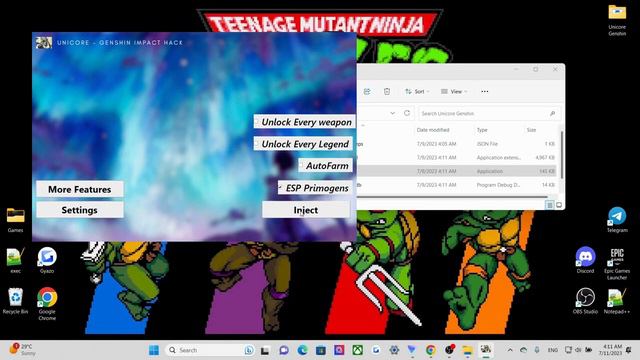640x360 pixels.
Task: Select the Program Debug Database row
Action: coord(457,185)
